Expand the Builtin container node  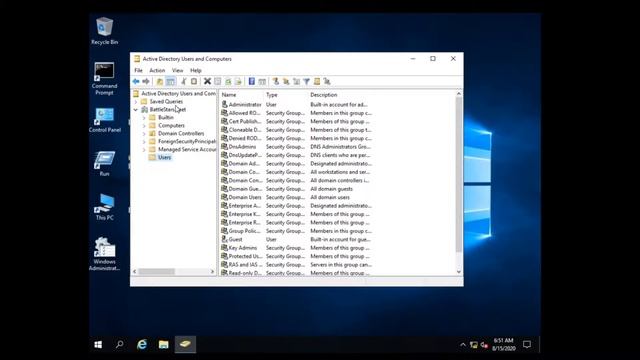coord(144,118)
